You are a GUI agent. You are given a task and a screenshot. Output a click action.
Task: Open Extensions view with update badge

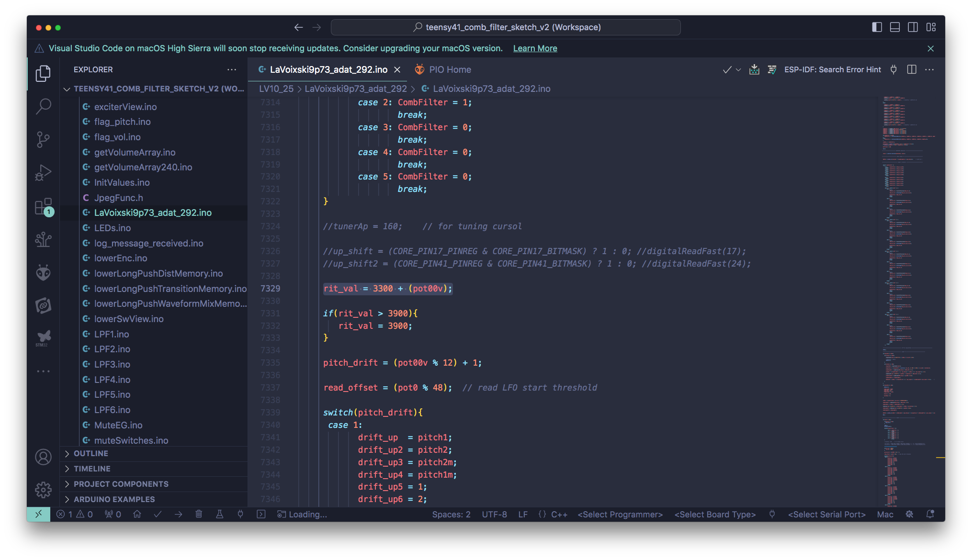click(43, 207)
